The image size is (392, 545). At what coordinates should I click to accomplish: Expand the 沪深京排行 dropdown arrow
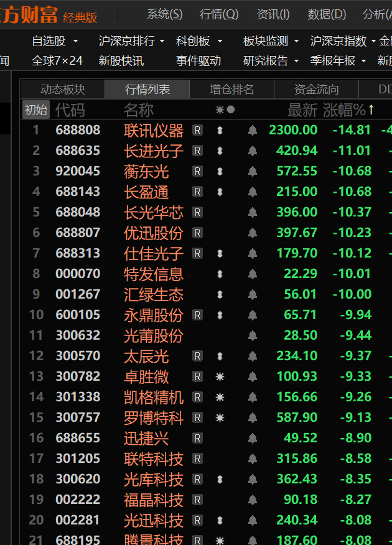tap(162, 41)
